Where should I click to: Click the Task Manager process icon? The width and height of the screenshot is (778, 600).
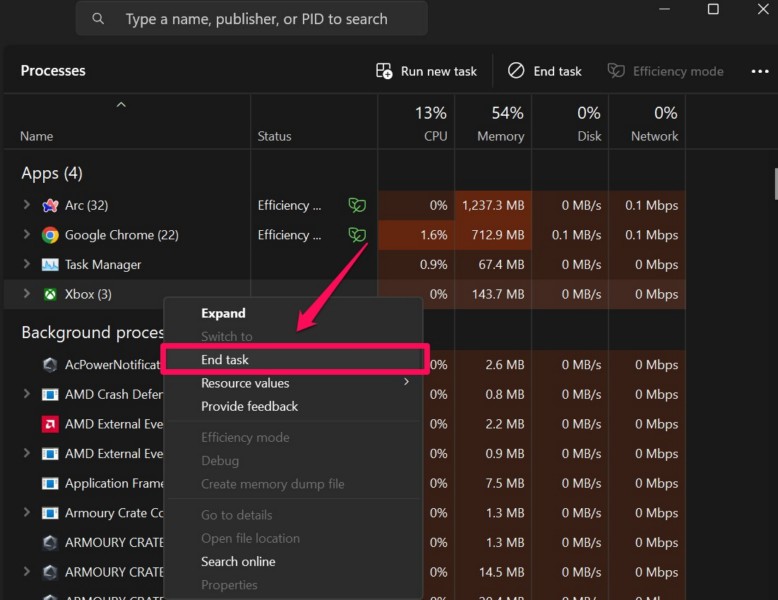[50, 265]
